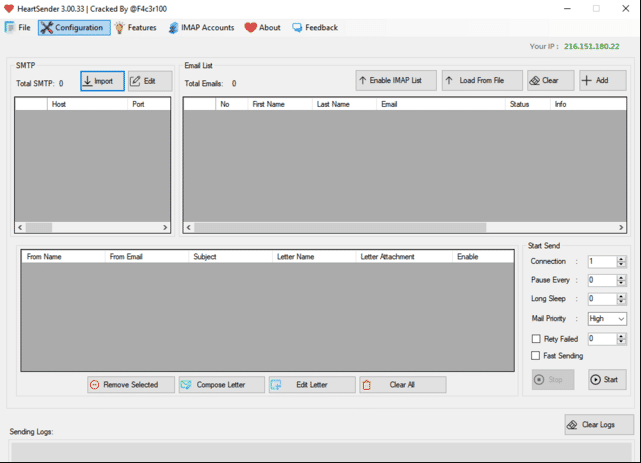Click the Enable column header
This screenshot has height=463, width=641.
click(483, 257)
